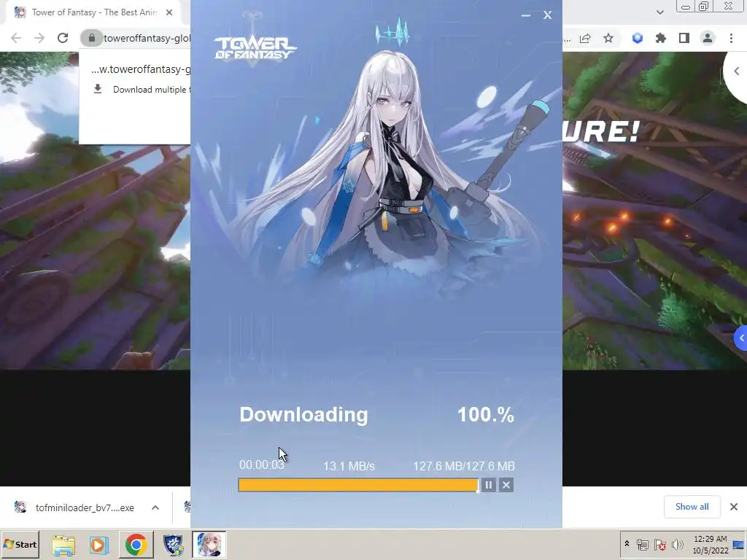Click the 100.% progress percentage
The image size is (747, 560).
[x=485, y=415]
